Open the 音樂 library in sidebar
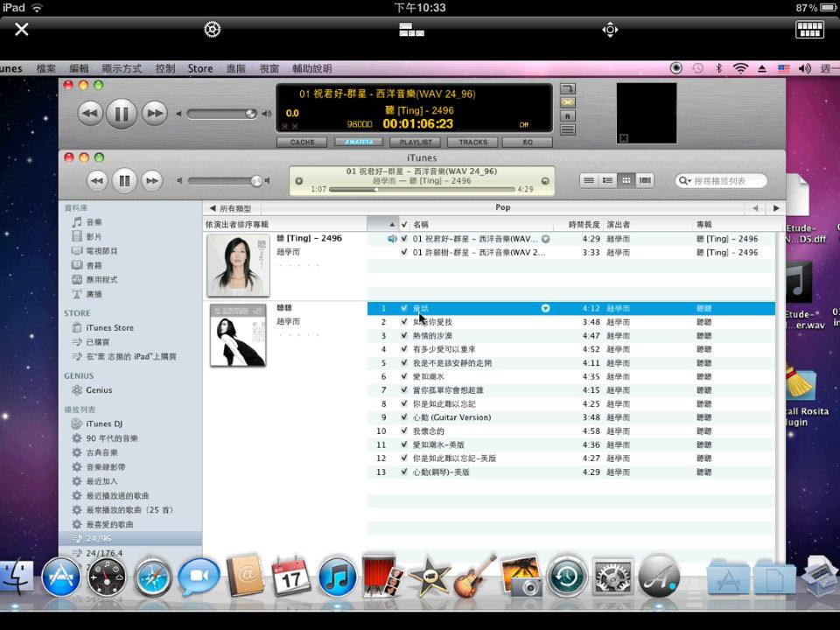 tap(94, 221)
